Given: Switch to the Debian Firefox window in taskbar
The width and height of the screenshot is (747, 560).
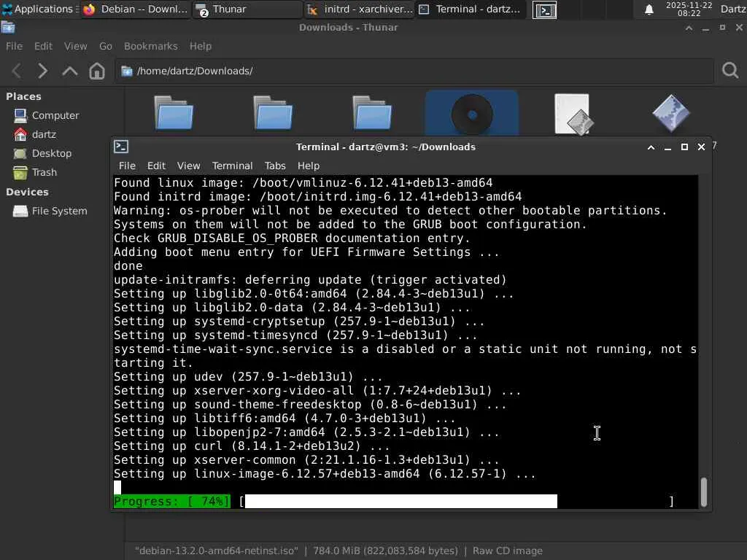Looking at the screenshot, I should pos(135,9).
